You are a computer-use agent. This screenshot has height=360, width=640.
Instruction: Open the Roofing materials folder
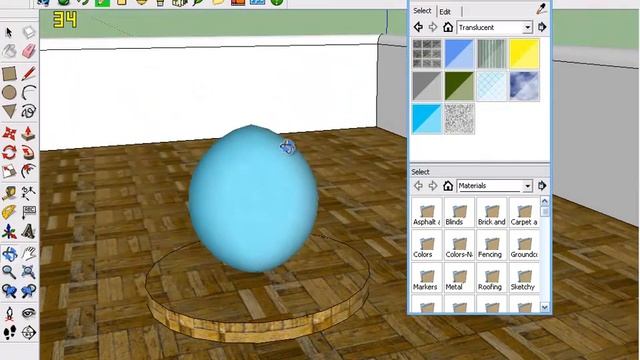point(492,278)
